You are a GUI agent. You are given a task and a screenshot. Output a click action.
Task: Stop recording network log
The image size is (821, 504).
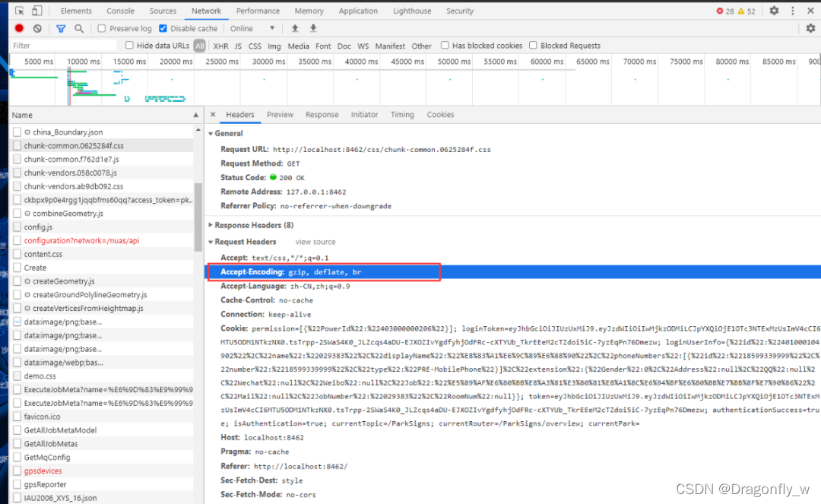[x=19, y=28]
